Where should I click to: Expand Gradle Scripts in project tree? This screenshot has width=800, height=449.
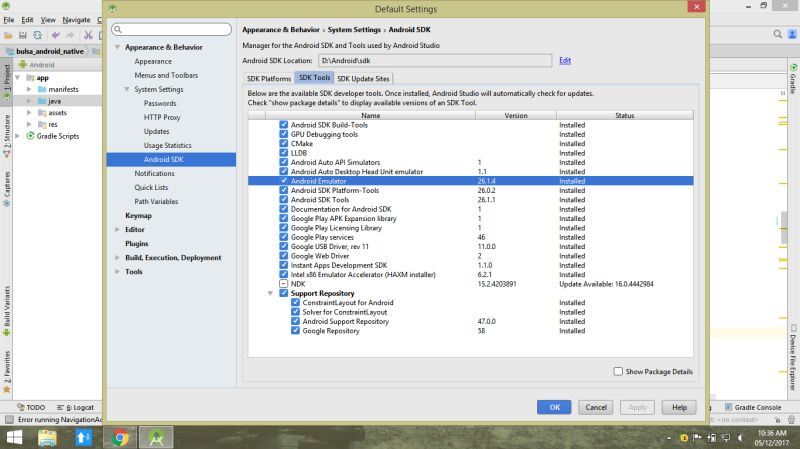pos(17,136)
